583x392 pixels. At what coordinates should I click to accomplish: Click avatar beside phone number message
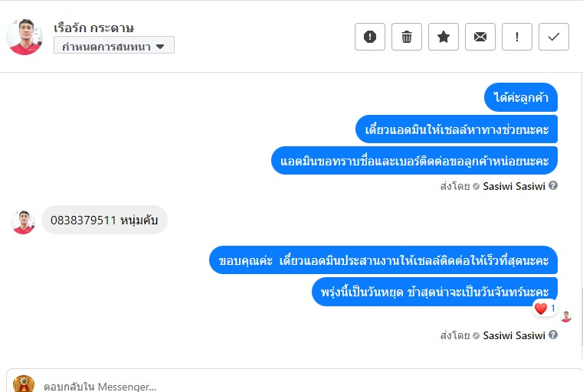[x=24, y=221]
